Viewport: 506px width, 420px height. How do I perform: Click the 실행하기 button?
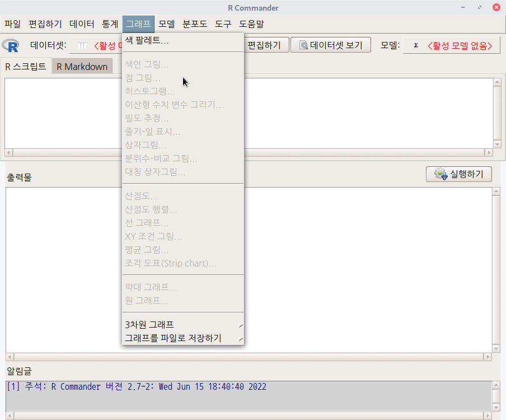coord(459,174)
